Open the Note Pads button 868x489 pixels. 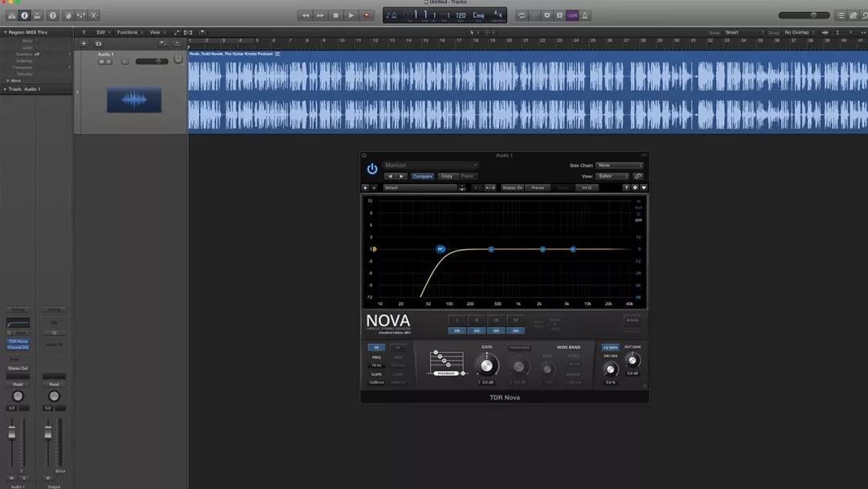pos(854,15)
